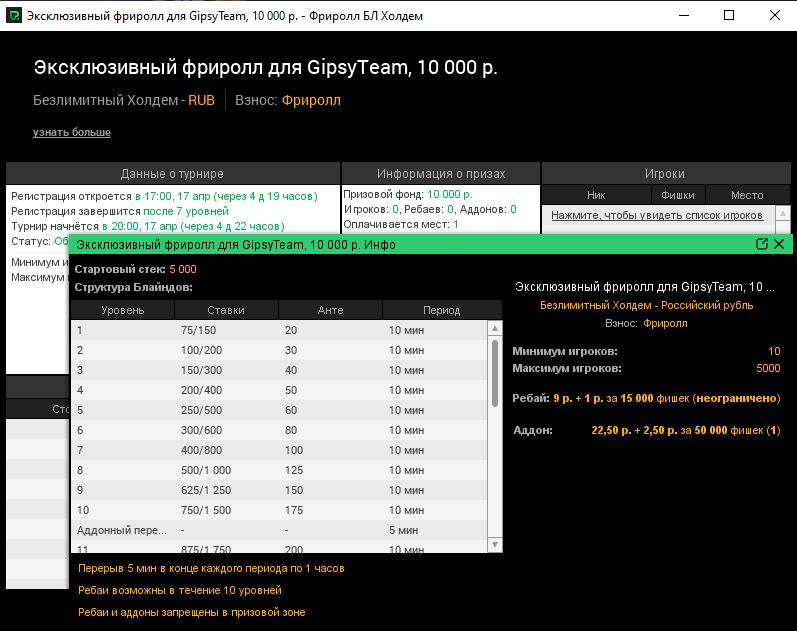Image resolution: width=797 pixels, height=631 pixels.
Task: Click the 'Аддон:' price details
Action: click(x=686, y=430)
